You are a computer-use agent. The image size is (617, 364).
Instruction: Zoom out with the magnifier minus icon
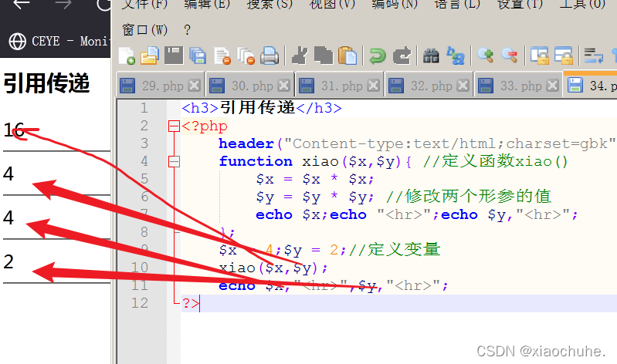(509, 56)
